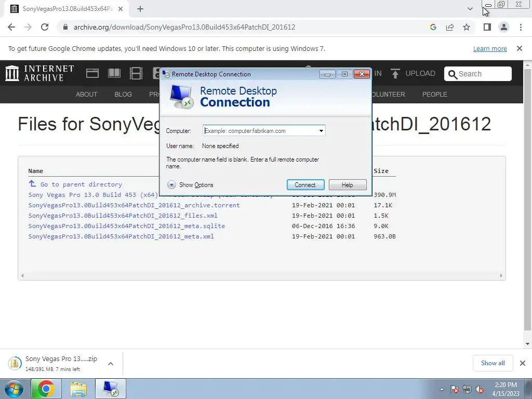
Task: Open the BLOG menu item
Action: tap(123, 95)
